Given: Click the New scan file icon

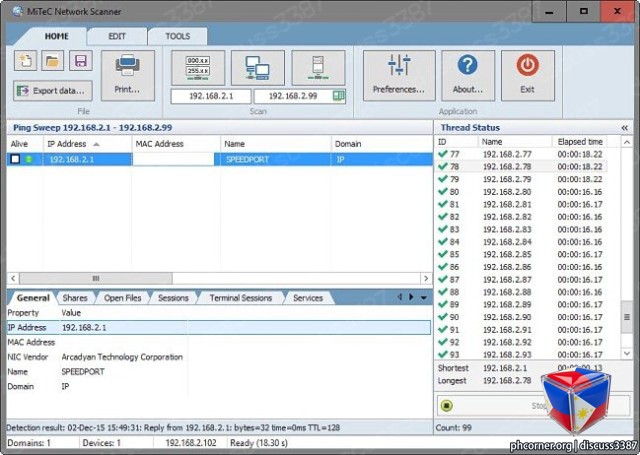Looking at the screenshot, I should coord(26,61).
